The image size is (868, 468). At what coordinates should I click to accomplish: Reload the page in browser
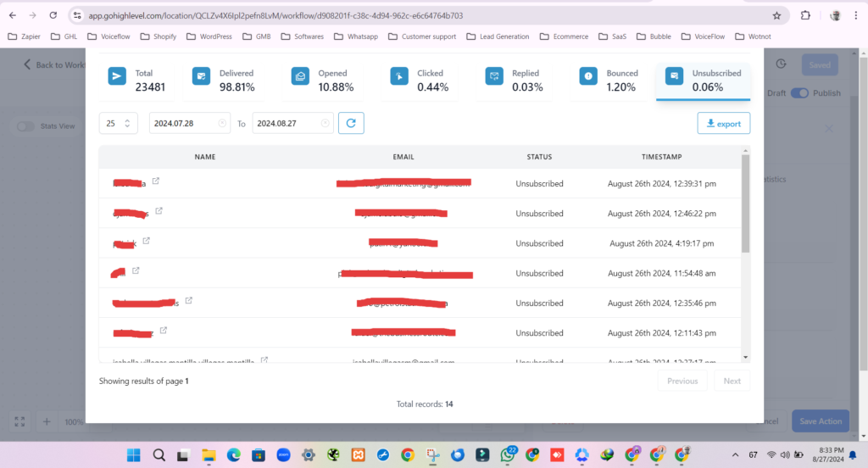[x=53, y=15]
